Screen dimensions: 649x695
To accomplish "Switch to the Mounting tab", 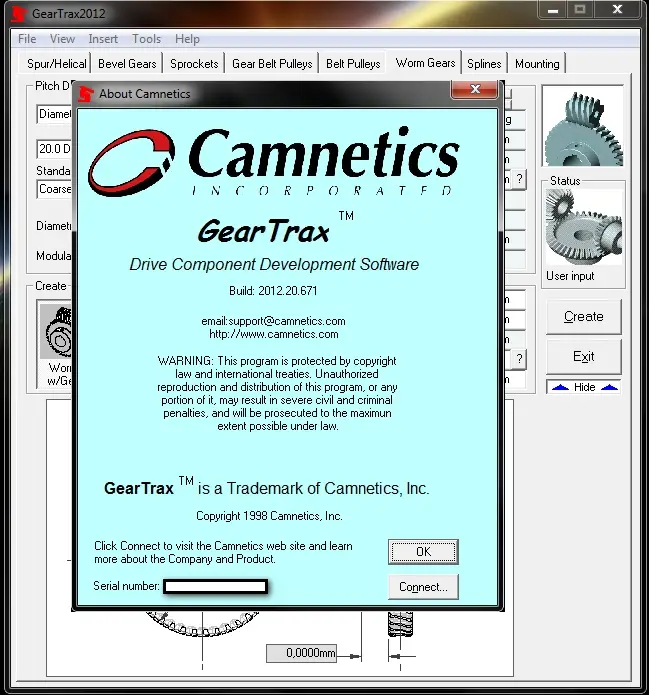I will pyautogui.click(x=537, y=64).
